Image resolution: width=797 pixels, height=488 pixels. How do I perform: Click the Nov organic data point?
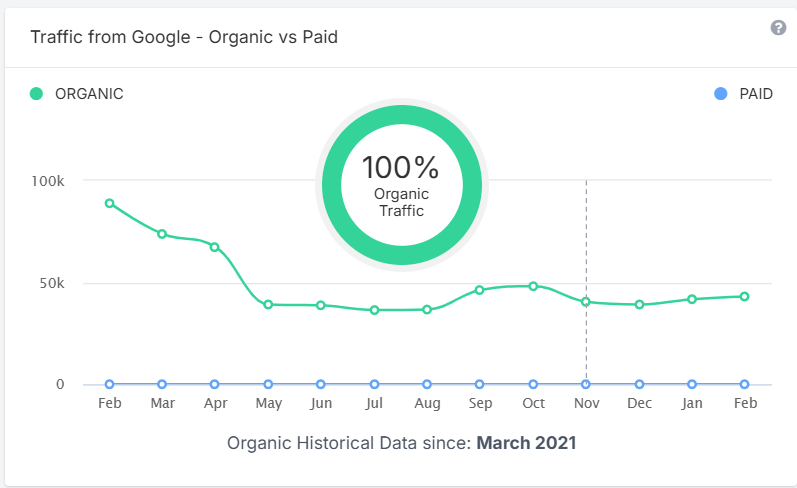pos(586,302)
